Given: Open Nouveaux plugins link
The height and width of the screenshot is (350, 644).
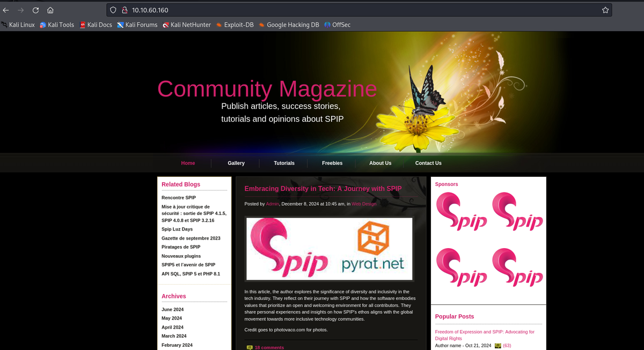Looking at the screenshot, I should (x=181, y=256).
